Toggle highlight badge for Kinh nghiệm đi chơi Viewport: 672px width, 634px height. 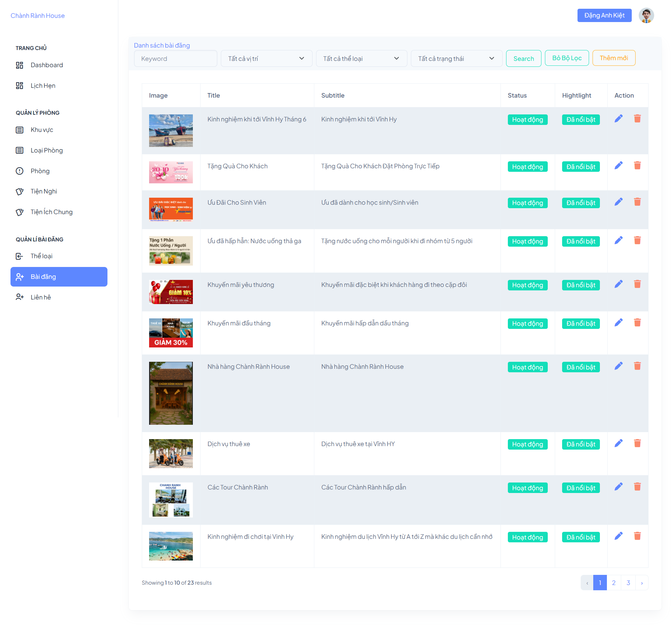[581, 537]
